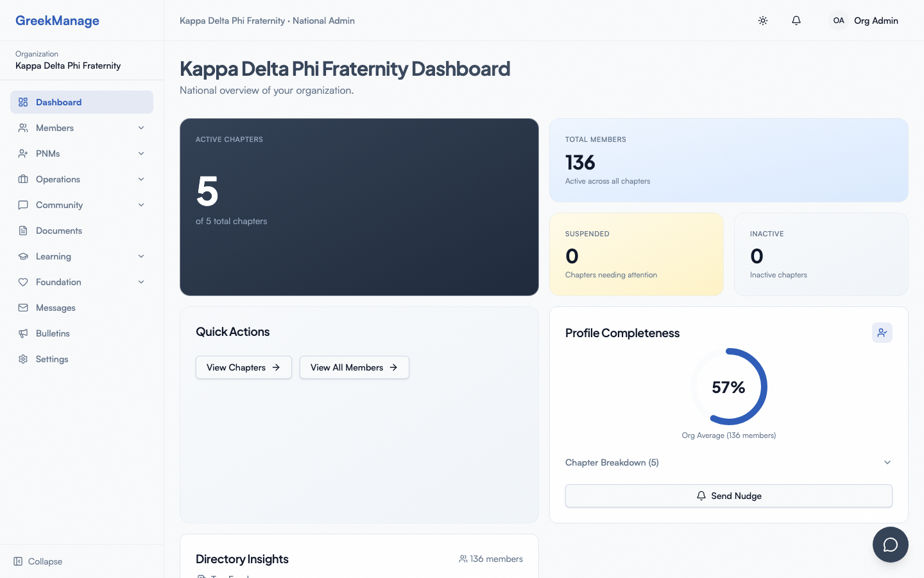Expand the Community dropdown chevron
Viewport: 924px width, 578px height.
tap(141, 205)
